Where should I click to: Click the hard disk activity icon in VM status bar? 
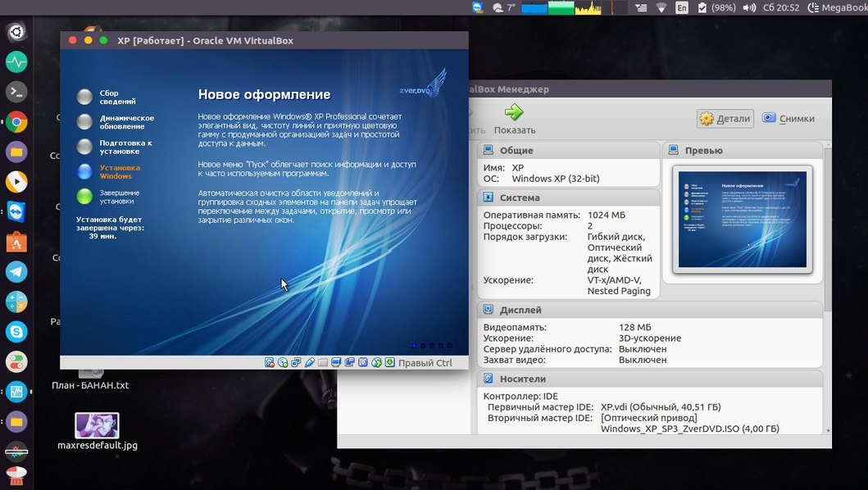(270, 363)
